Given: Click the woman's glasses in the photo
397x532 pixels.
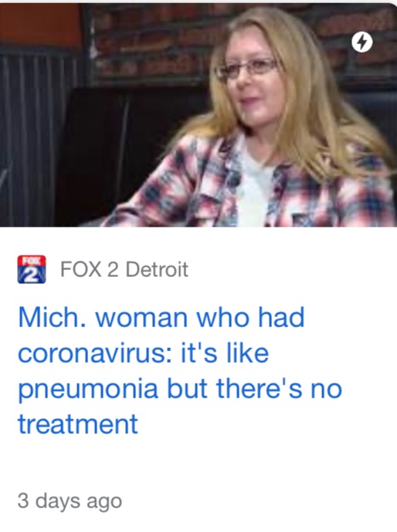Looking at the screenshot, I should tap(247, 69).
